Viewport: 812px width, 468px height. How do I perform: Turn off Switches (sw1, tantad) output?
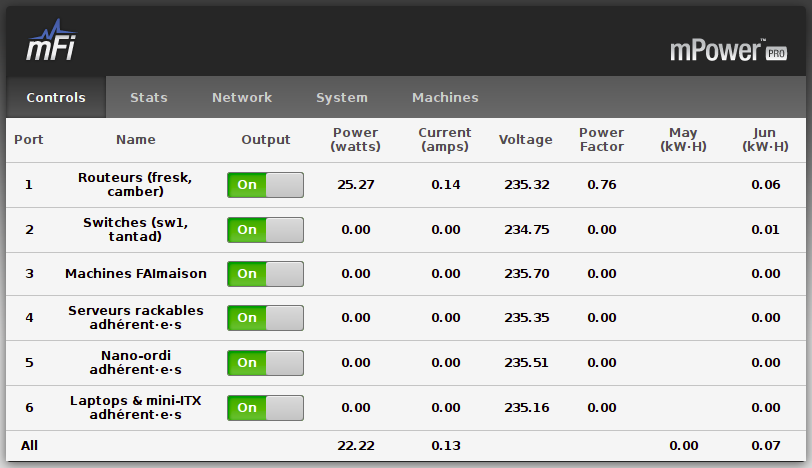pos(265,230)
